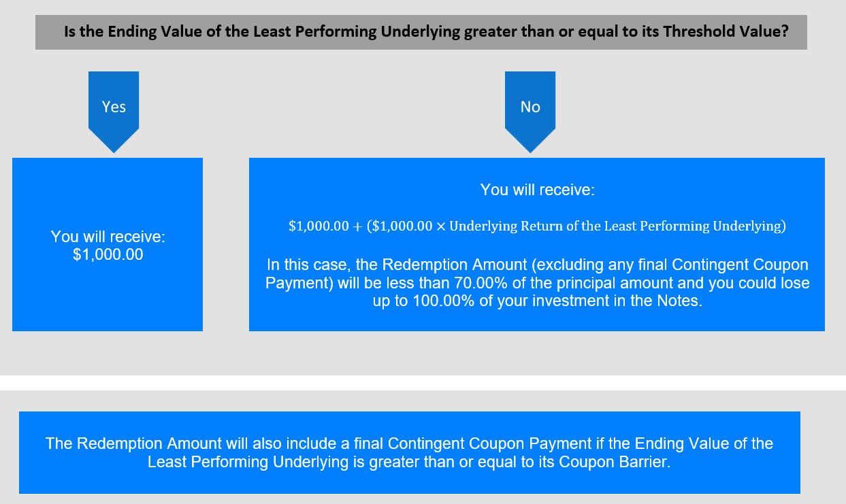Click the "You will receive: $1,000.00" box
846x504 pixels.
[108, 245]
